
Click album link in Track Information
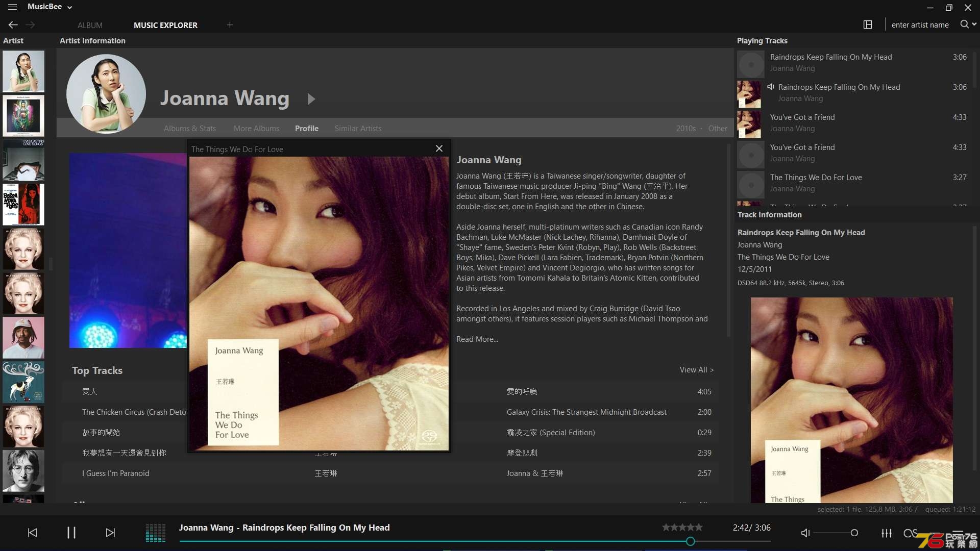point(783,257)
